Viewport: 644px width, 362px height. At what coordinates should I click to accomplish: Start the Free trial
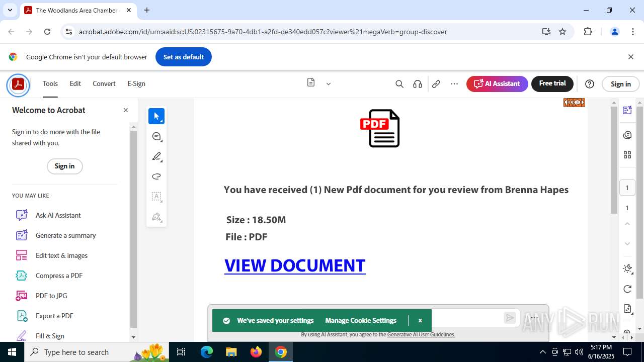pos(552,83)
